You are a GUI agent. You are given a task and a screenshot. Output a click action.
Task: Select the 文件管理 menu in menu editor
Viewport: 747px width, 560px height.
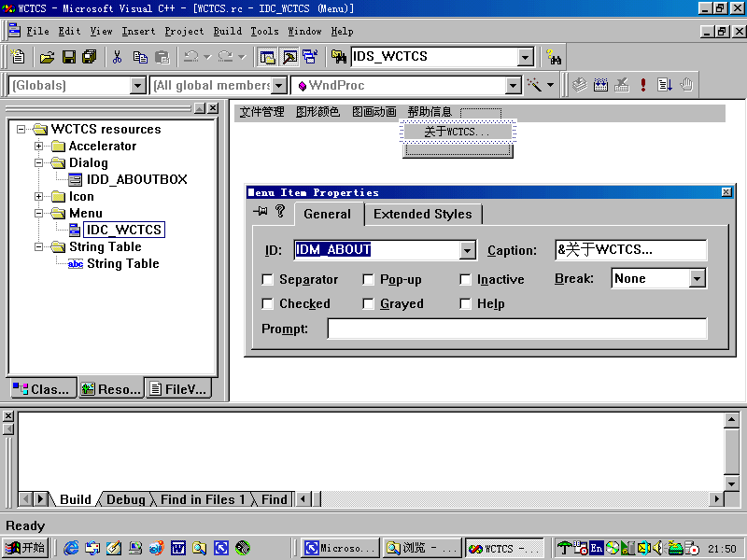(261, 112)
